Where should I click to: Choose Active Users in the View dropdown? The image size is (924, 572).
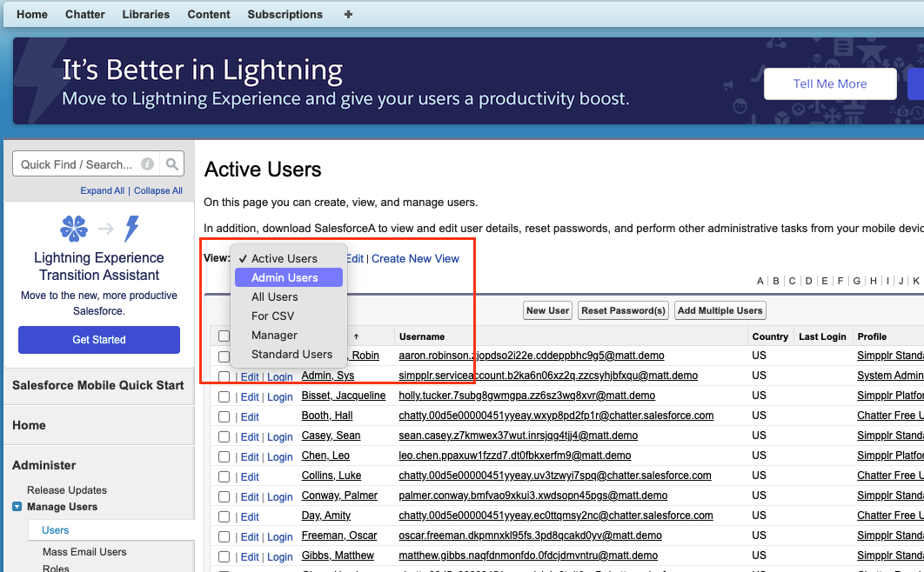click(289, 258)
